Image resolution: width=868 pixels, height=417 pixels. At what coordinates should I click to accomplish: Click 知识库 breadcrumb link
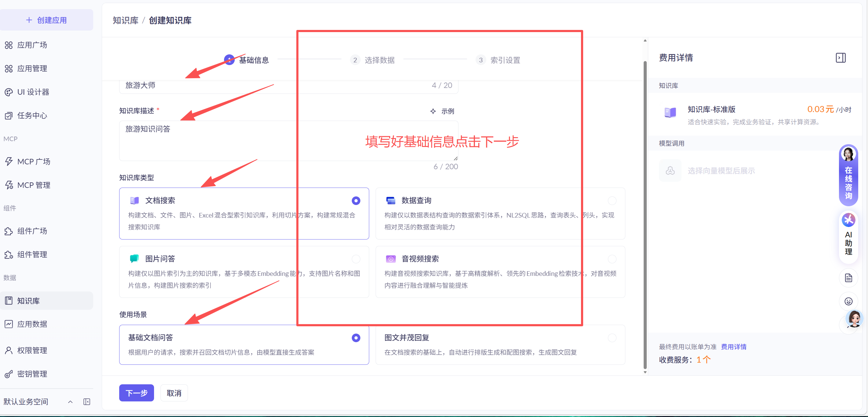point(125,20)
